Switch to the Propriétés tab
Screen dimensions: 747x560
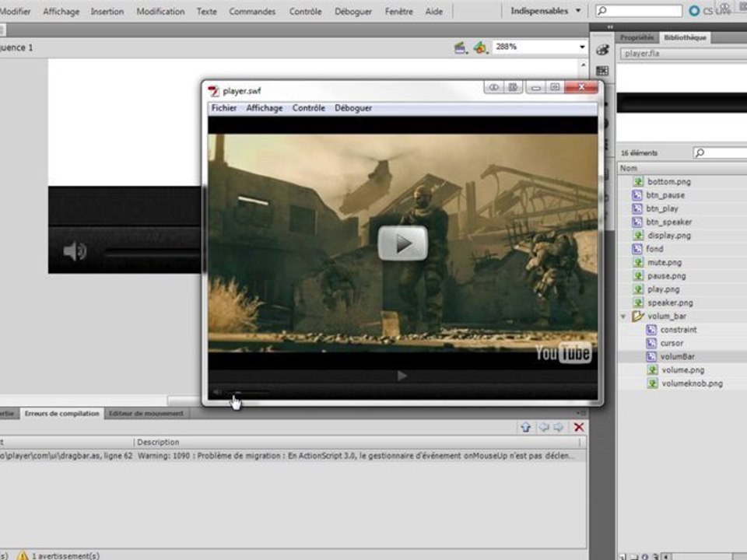click(637, 37)
